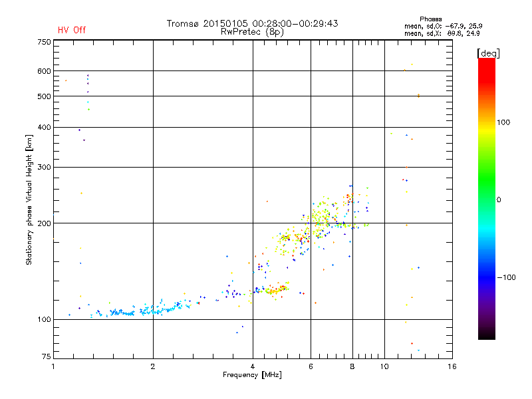Click the "100" y-axis height label
This screenshot has width=532, height=399.
[x=44, y=320]
